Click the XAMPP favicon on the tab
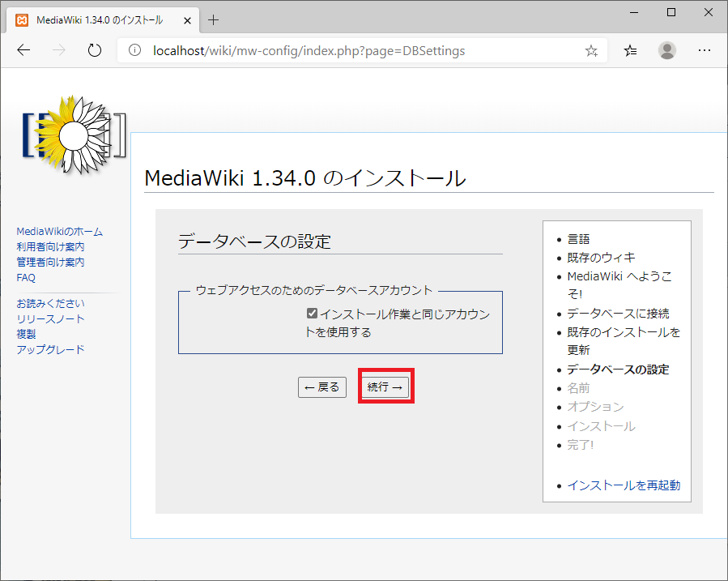728x581 pixels. pos(22,20)
